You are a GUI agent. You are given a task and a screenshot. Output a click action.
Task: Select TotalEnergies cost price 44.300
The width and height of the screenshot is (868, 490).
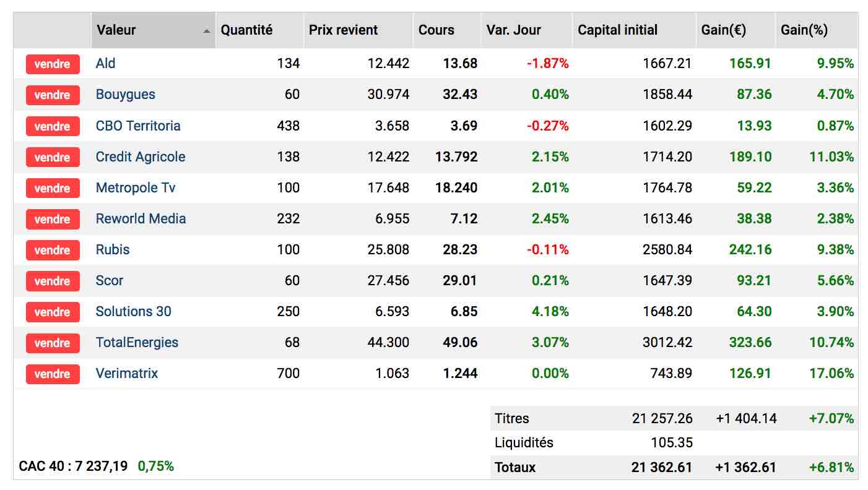(388, 342)
